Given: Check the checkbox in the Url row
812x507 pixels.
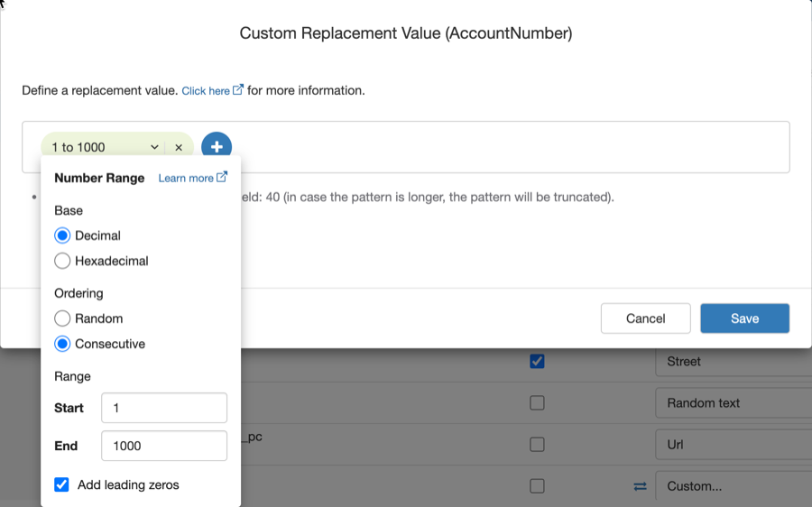Looking at the screenshot, I should pos(537,445).
